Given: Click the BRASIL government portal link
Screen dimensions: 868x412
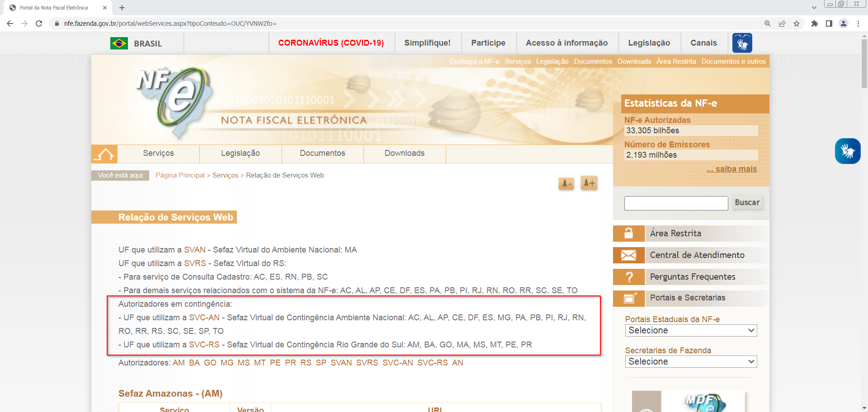Looking at the screenshot, I should (148, 44).
